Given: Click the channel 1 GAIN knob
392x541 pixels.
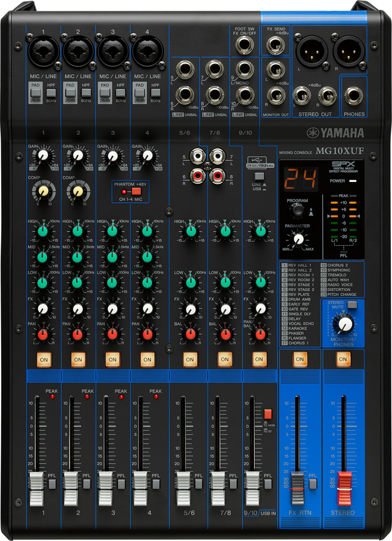Looking at the screenshot, I should point(44,156).
